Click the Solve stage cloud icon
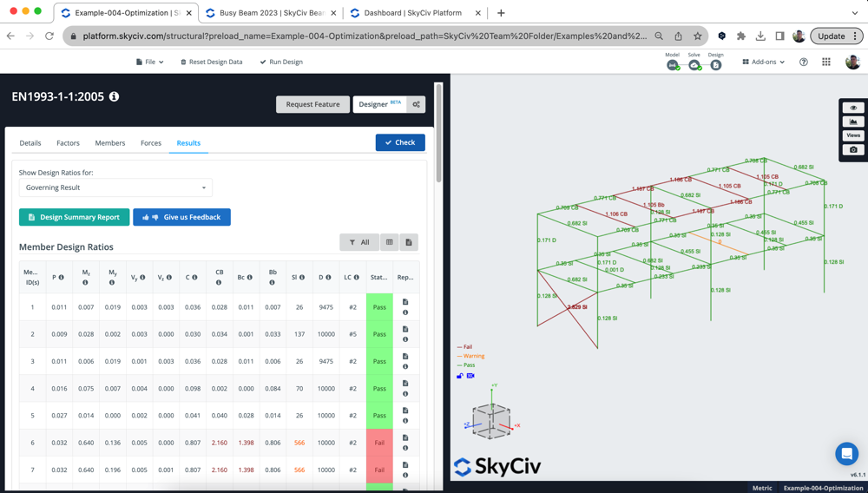The image size is (868, 493). pos(694,65)
